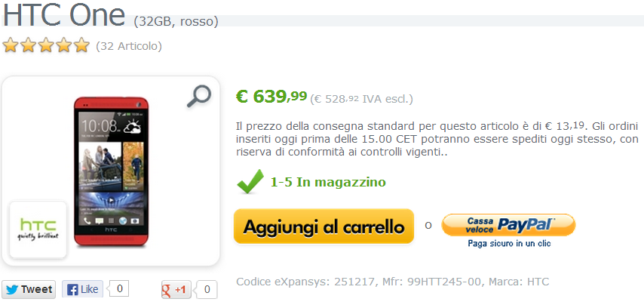
Task: Click the green in-stock checkmark icon
Action: coord(250,181)
